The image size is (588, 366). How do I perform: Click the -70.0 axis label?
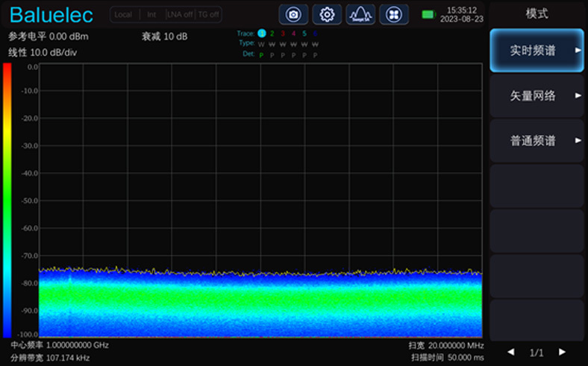click(30, 256)
